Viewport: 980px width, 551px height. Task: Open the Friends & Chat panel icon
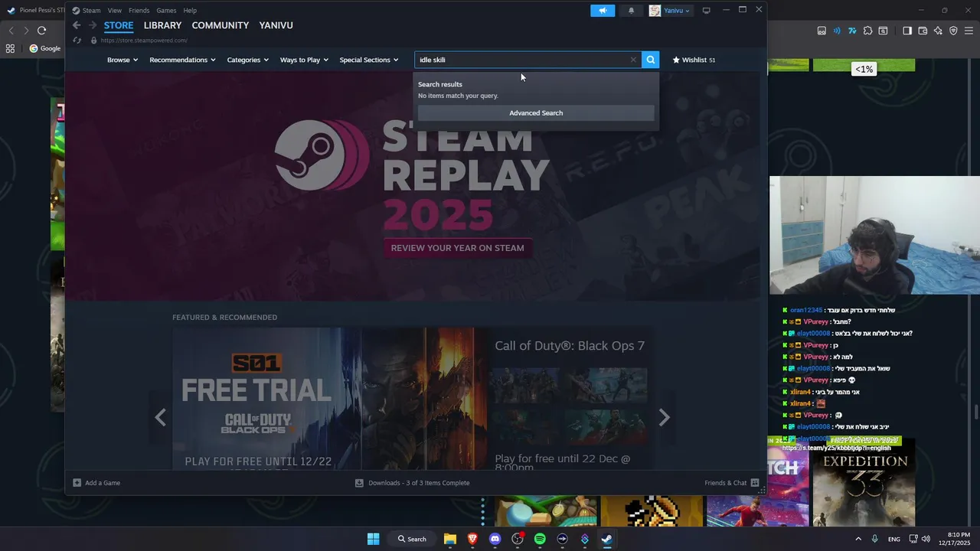[x=755, y=483]
